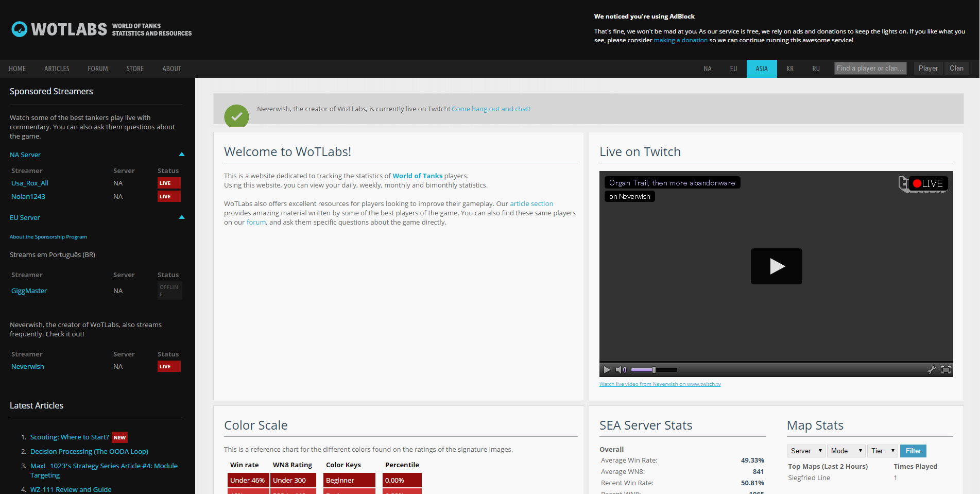Open Decision Processing (The OODA Loop) article

click(89, 451)
